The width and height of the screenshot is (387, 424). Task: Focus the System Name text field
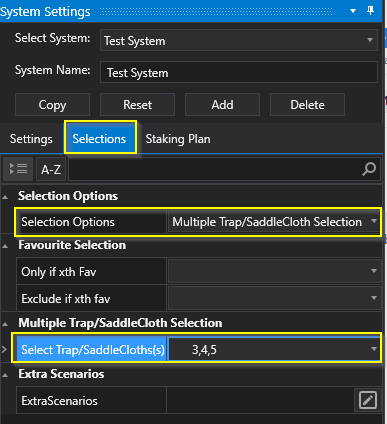tap(239, 72)
